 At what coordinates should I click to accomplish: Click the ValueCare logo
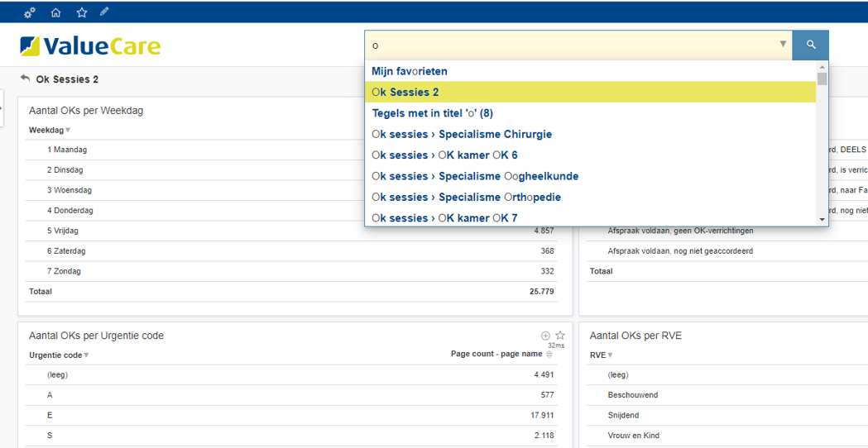[x=90, y=45]
